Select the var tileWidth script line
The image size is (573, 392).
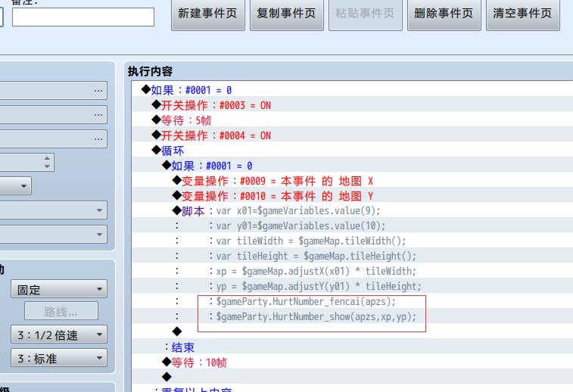pyautogui.click(x=352, y=241)
